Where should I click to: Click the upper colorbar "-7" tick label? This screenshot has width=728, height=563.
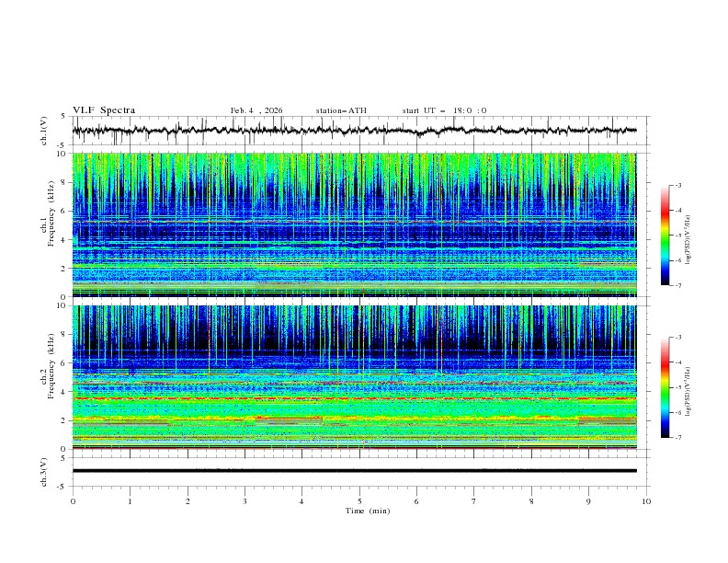677,286
